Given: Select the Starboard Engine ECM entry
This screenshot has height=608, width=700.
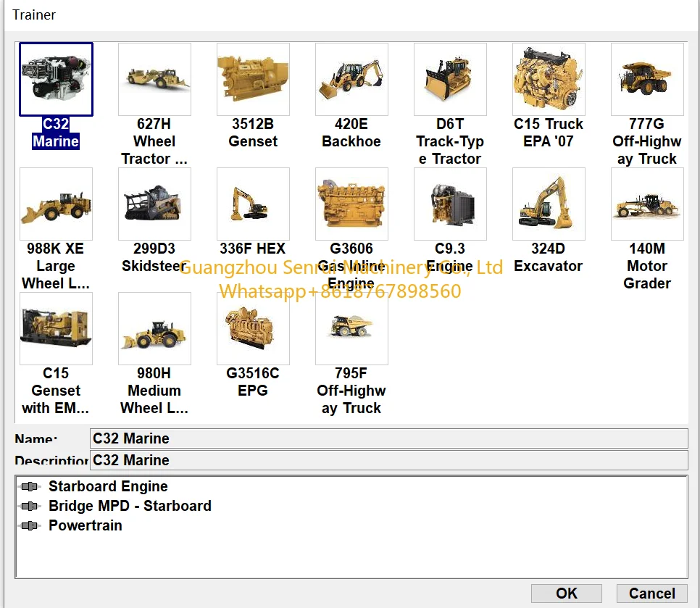Looking at the screenshot, I should [x=107, y=486].
